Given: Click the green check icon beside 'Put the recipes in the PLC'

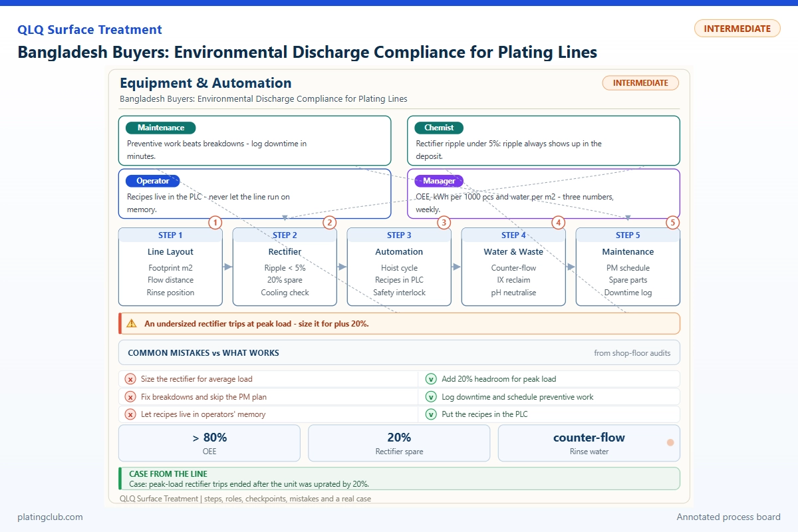Looking at the screenshot, I should 431,414.
